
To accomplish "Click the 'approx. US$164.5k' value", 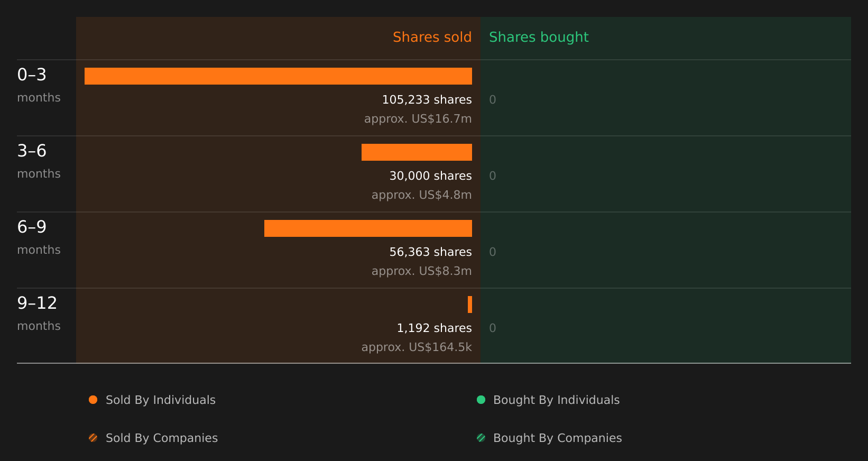I will 417,347.
